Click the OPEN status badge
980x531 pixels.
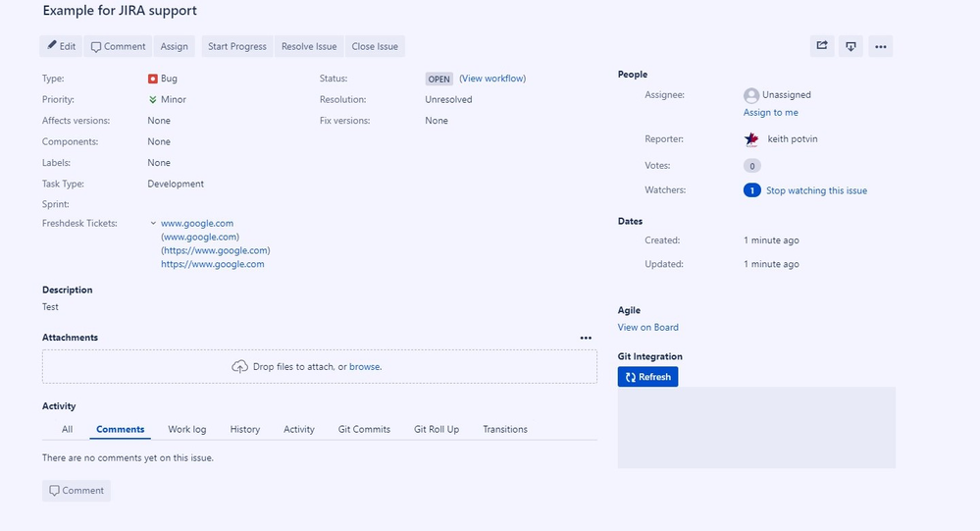coord(438,79)
